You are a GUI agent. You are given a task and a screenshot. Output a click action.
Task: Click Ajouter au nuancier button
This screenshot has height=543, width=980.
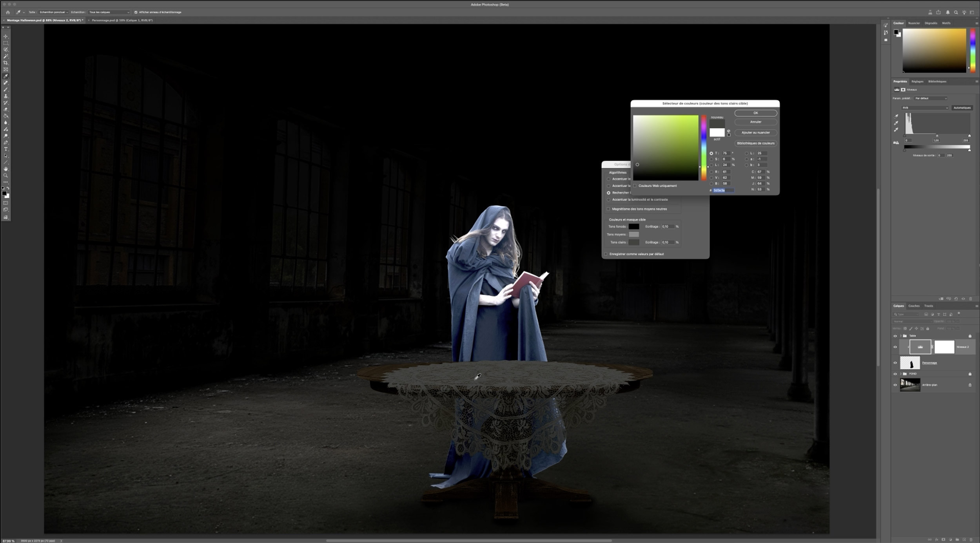point(755,132)
